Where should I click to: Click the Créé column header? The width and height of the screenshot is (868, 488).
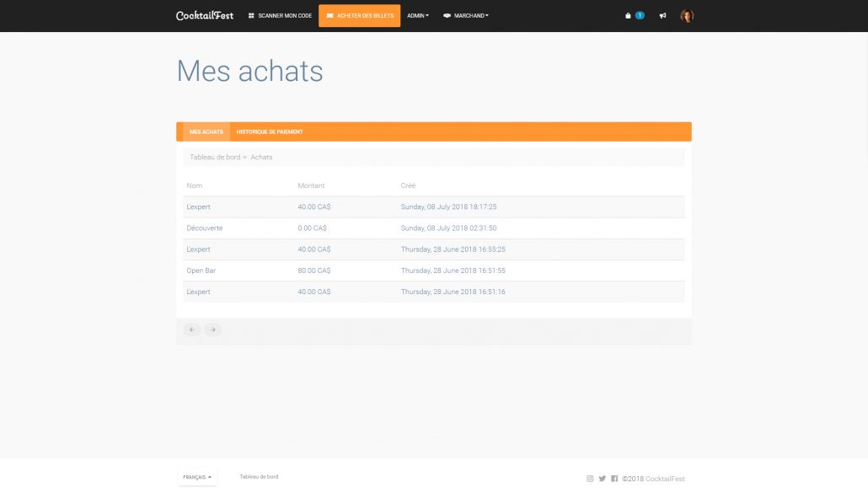point(408,185)
